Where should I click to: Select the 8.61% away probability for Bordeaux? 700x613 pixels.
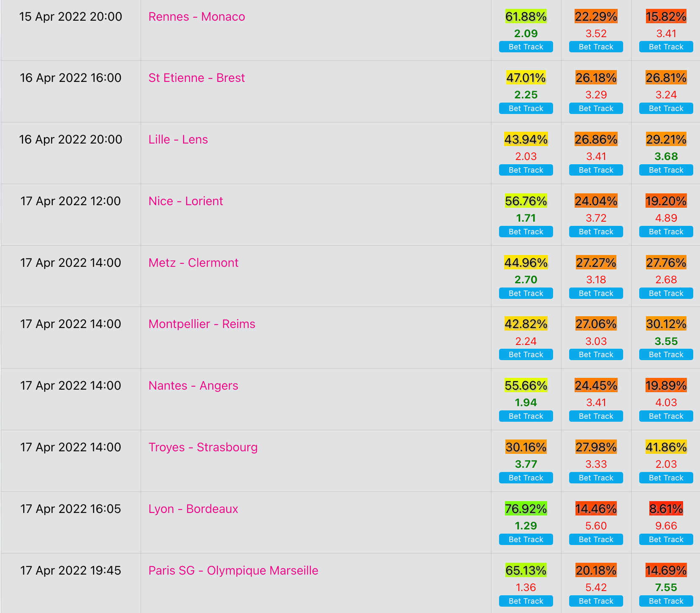click(666, 509)
